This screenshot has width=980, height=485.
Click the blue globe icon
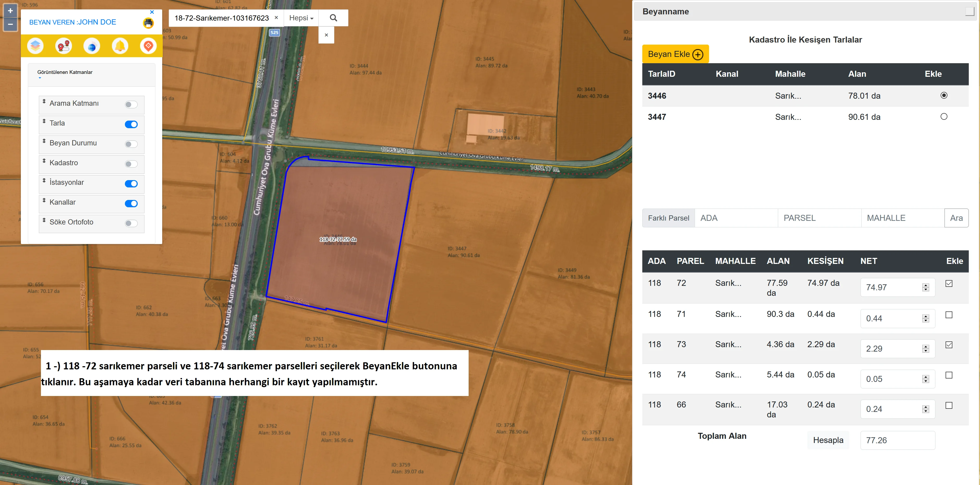(x=92, y=46)
